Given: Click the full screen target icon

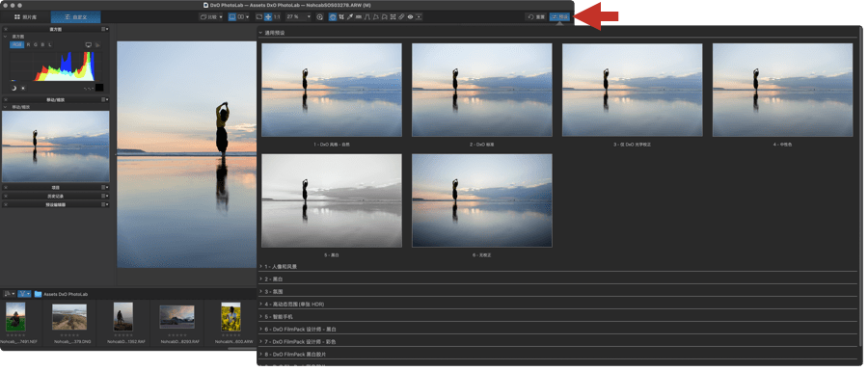Looking at the screenshot, I should pos(319,17).
